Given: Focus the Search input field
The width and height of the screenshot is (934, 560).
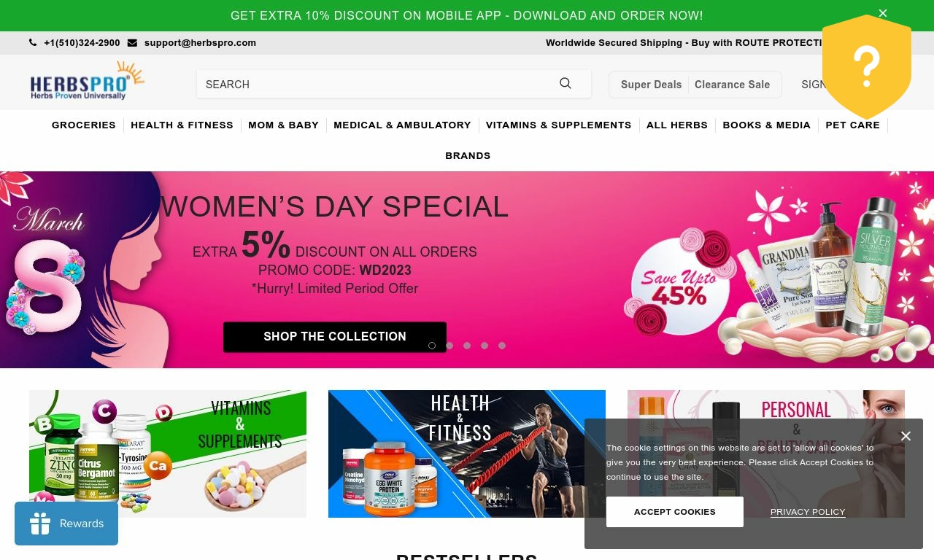Looking at the screenshot, I should click(x=376, y=84).
